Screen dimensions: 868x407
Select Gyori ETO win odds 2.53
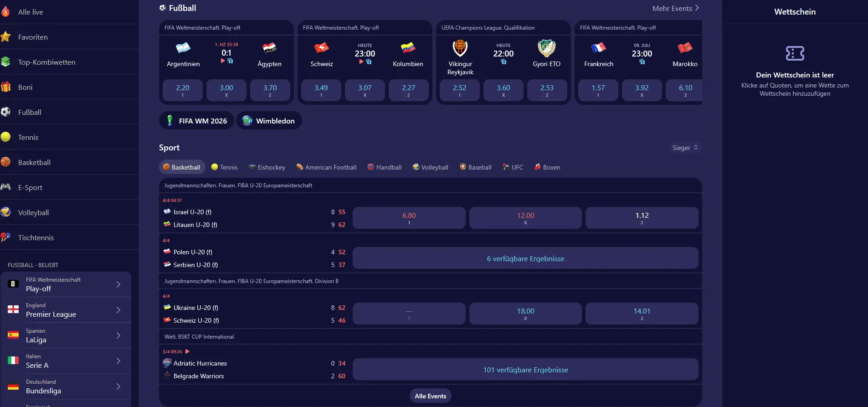(x=547, y=90)
